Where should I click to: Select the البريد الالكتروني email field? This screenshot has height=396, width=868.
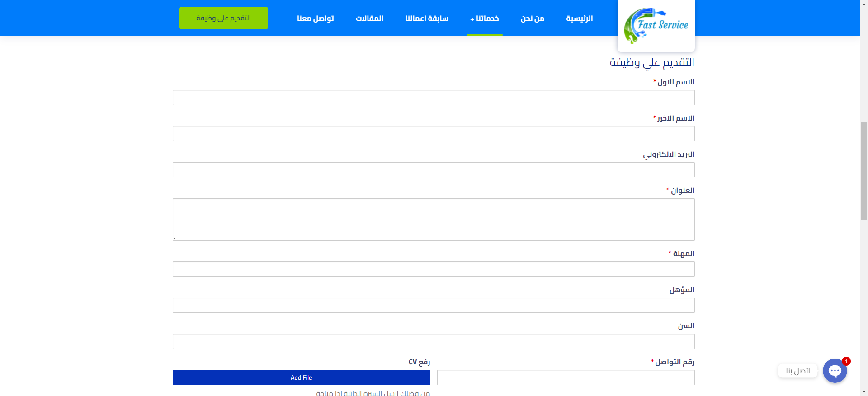click(434, 170)
